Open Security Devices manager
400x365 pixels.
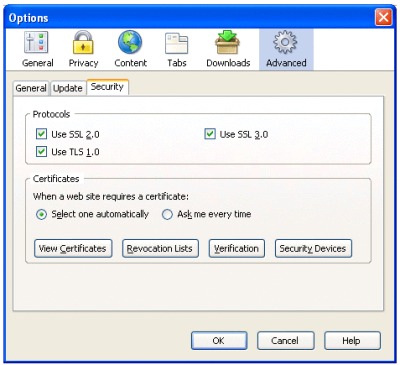(313, 248)
